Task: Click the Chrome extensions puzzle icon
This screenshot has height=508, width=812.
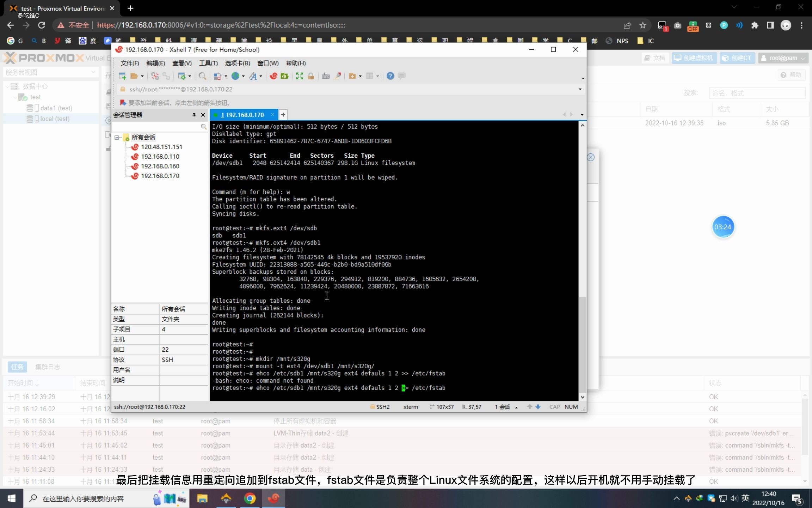Action: pos(755,25)
